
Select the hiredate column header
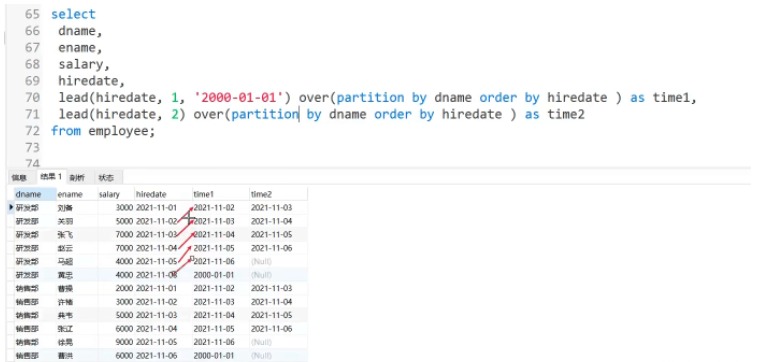163,194
